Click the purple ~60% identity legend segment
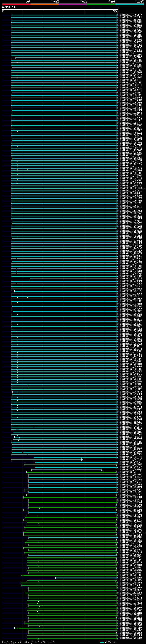Viewport: 146px width, 644px height. [x=73, y=4]
